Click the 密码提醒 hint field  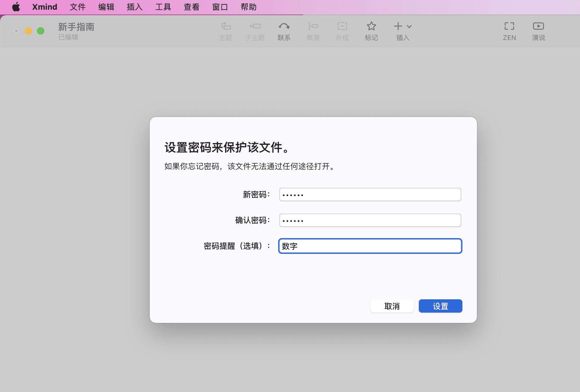coord(369,246)
